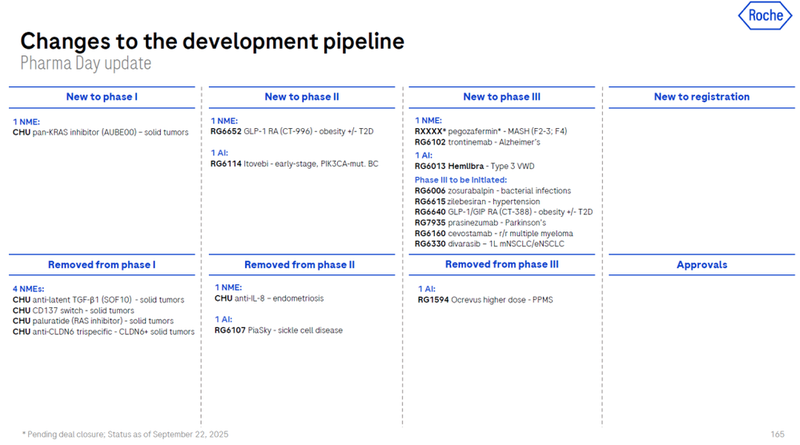Select the 'Removed from phase II' header

pyautogui.click(x=301, y=265)
